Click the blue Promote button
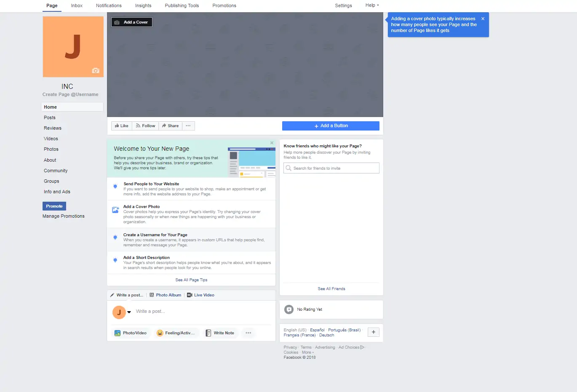The image size is (577, 392). 54,206
